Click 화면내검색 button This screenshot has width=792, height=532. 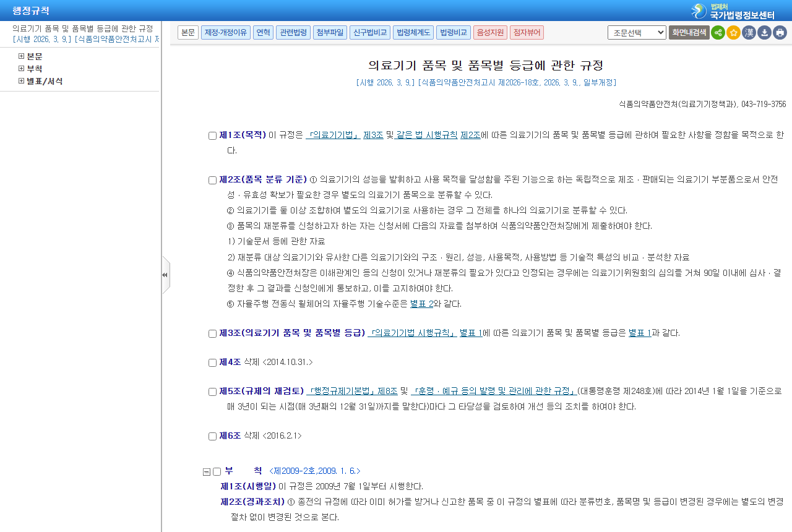coord(689,33)
